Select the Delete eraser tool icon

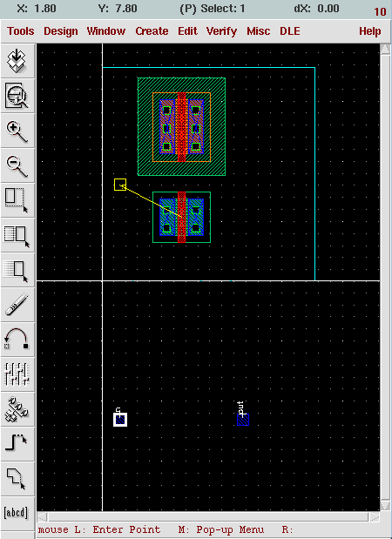(x=17, y=306)
